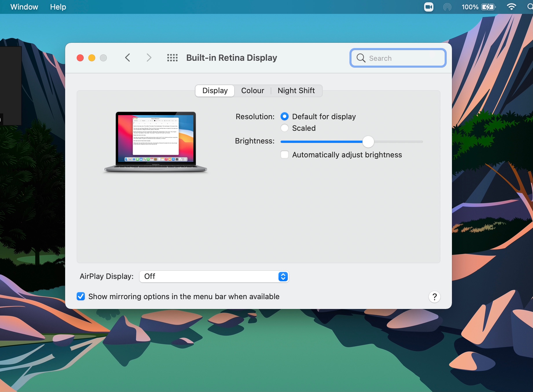Open the Wi-Fi menu bar icon
The image size is (533, 392).
512,7
